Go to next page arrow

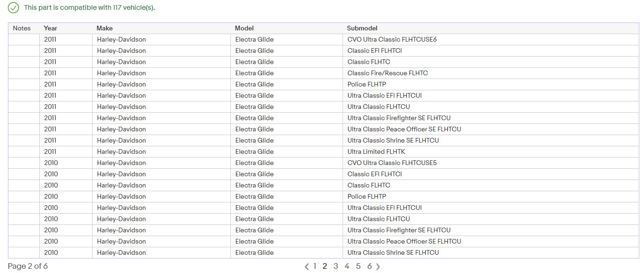[378, 266]
